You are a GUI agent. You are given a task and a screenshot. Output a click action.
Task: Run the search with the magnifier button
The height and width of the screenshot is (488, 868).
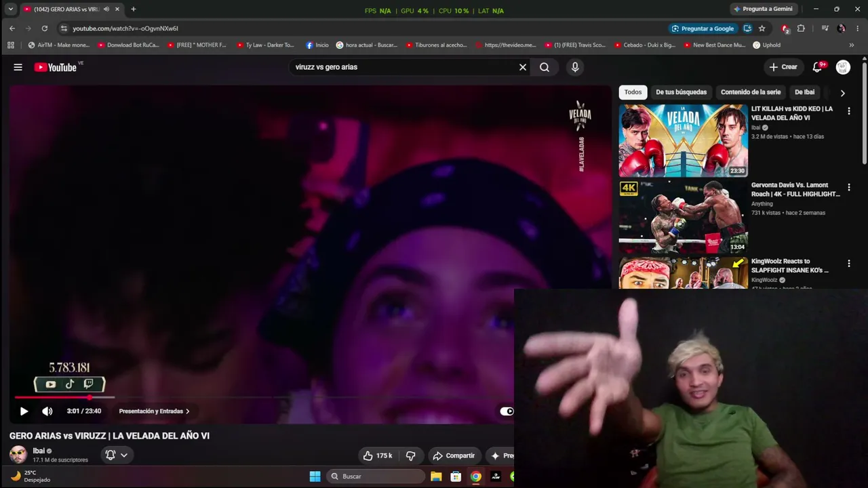[545, 67]
